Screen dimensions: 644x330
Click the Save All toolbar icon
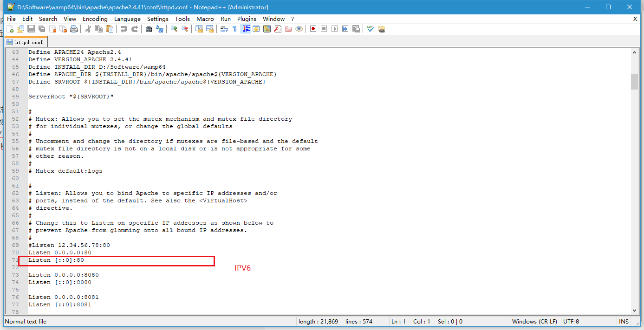[42, 29]
